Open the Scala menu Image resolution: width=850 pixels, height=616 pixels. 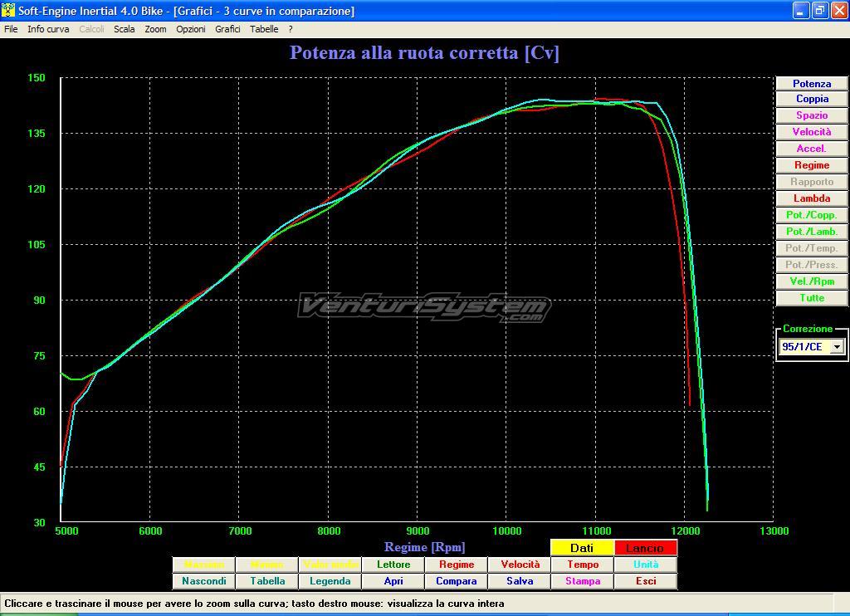point(125,29)
